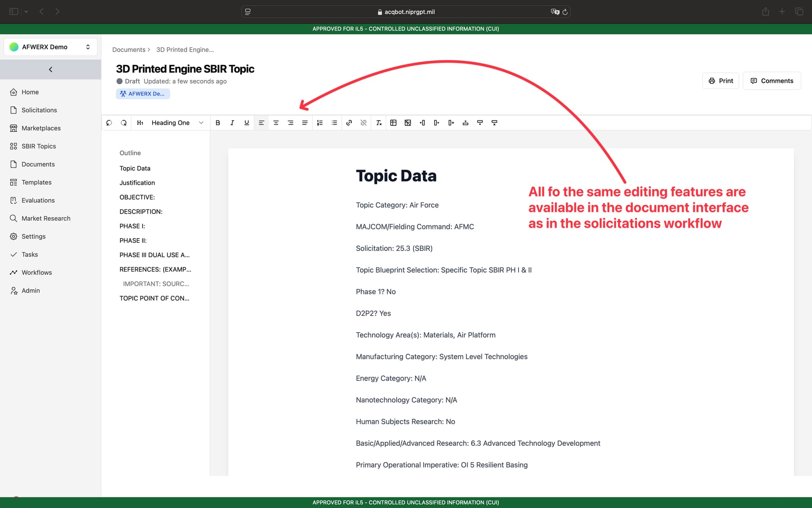Viewport: 812px width, 508px height.
Task: Jump to Justification in outline
Action: coord(137,183)
